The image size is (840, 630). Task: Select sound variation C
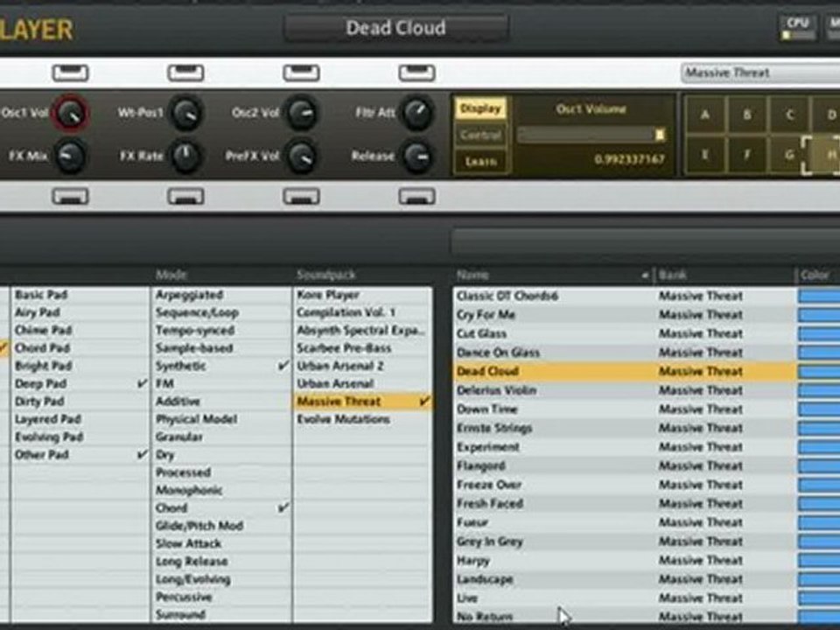click(789, 114)
